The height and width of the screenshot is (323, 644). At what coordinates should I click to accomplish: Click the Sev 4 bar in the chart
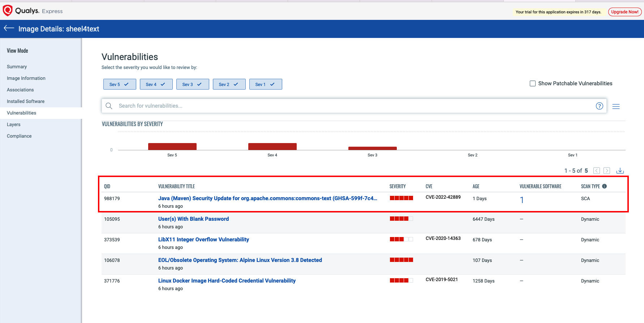tap(272, 146)
